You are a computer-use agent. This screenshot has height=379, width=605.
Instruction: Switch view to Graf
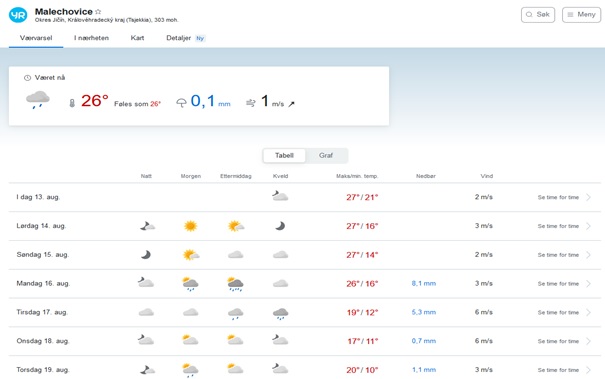(x=326, y=156)
